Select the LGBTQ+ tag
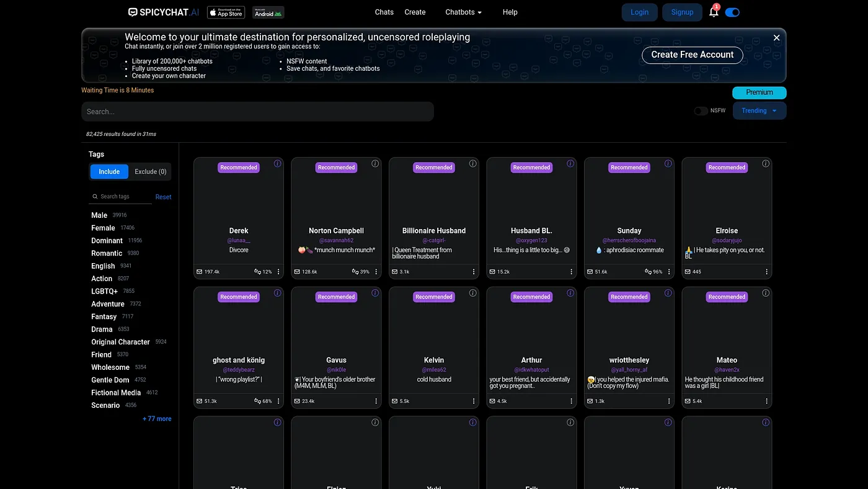Image resolution: width=868 pixels, height=489 pixels. [104, 291]
